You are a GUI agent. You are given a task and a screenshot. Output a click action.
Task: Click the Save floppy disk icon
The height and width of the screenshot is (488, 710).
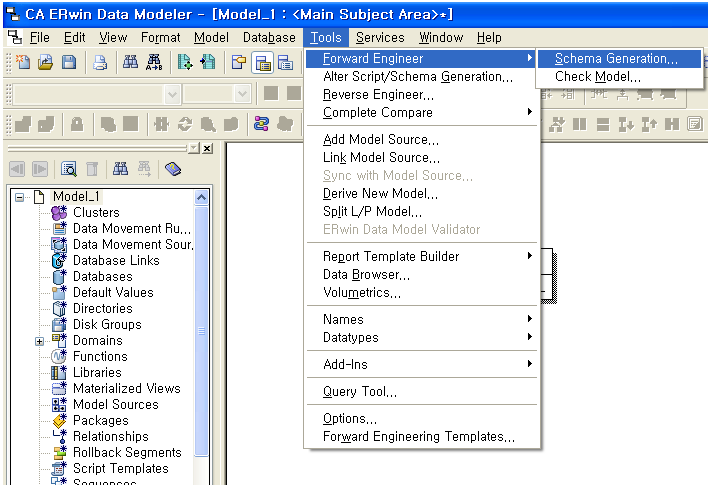(69, 62)
